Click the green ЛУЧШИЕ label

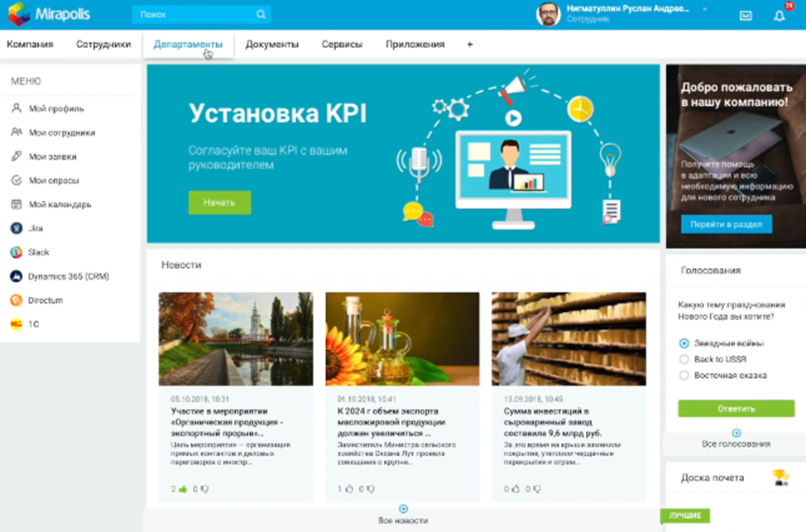685,515
